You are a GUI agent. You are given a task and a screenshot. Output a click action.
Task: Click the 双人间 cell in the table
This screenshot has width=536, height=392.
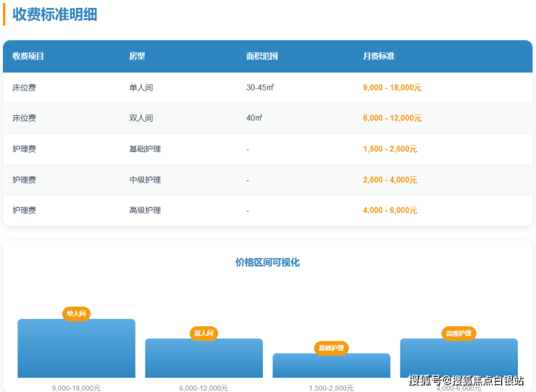(141, 118)
